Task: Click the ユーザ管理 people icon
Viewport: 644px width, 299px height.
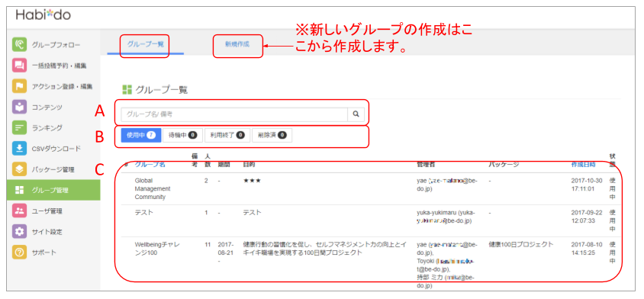Action: tap(19, 211)
